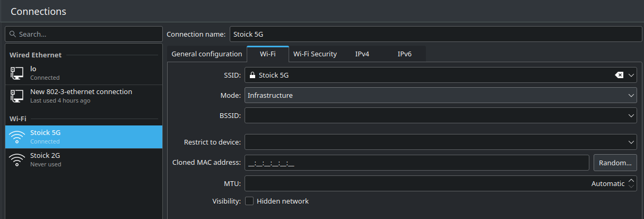This screenshot has height=219, width=644.
Task: Click the search magnifier icon
Action: [x=13, y=35]
